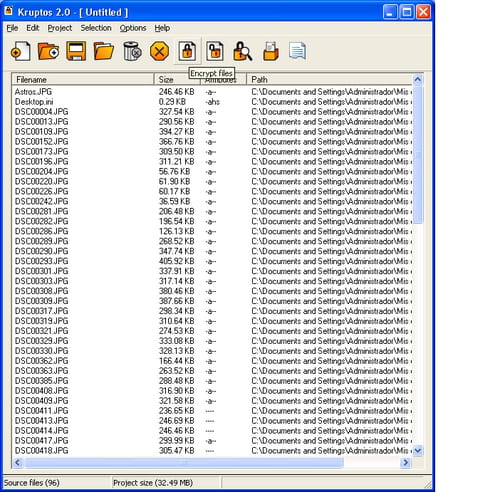Click the horizontal scrollbar thumb
Viewport: 500px width, 492px height.
click(184, 462)
